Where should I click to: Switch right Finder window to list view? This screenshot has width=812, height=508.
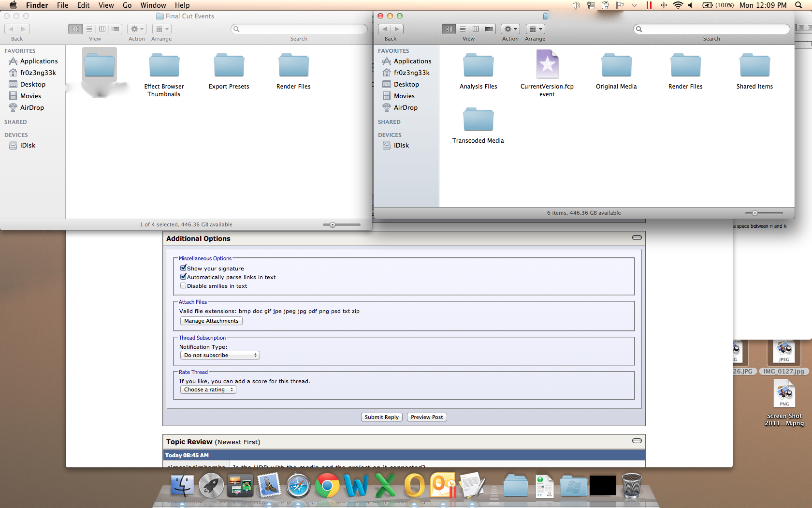pyautogui.click(x=463, y=29)
